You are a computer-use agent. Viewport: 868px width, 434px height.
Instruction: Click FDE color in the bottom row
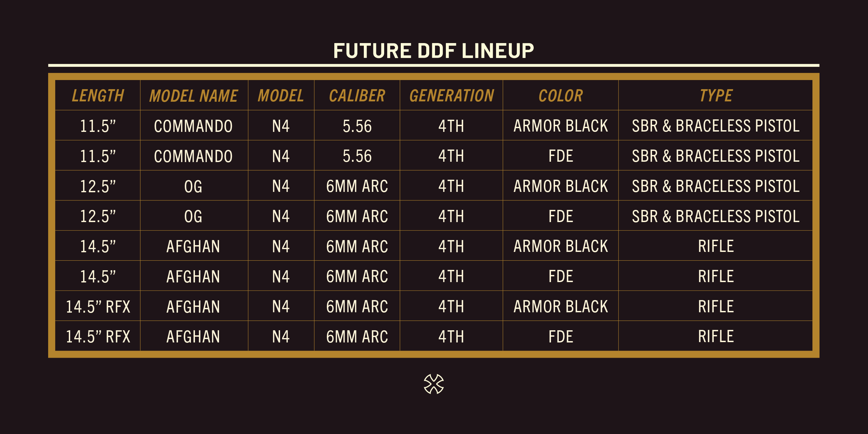point(561,337)
